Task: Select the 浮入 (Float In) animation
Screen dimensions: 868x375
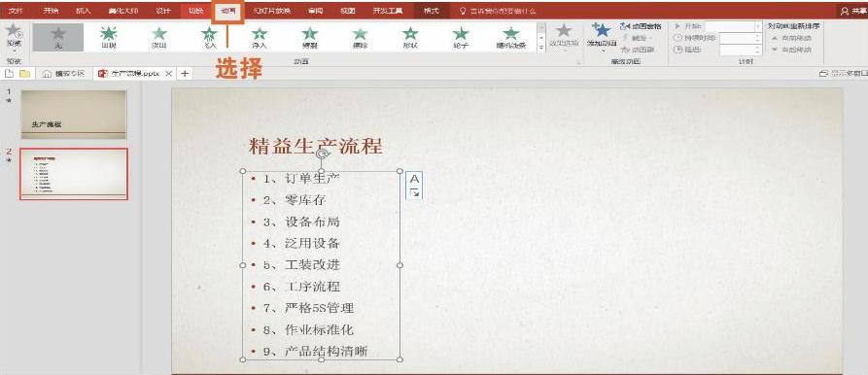Action: point(260,38)
